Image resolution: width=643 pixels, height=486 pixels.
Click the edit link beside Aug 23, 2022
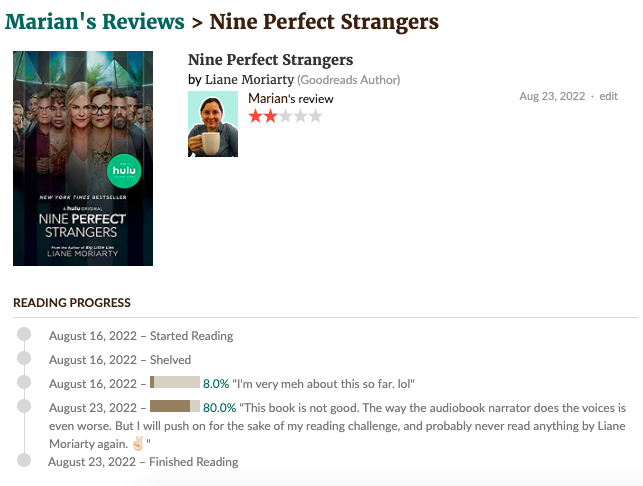pos(609,96)
